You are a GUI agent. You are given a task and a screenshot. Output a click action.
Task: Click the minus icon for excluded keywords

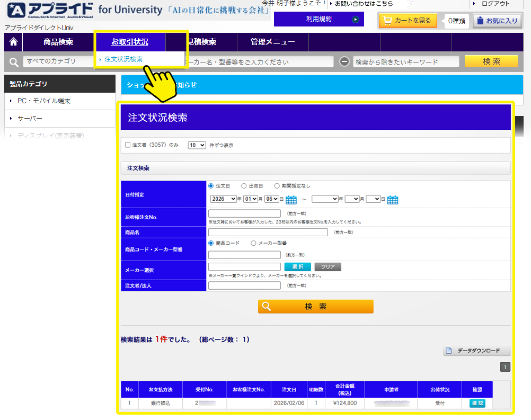pos(344,61)
